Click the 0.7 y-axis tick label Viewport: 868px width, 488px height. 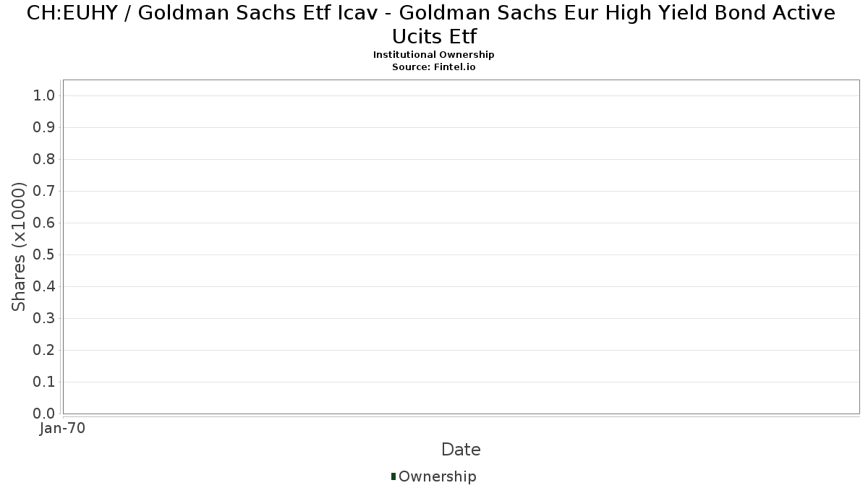pos(45,191)
